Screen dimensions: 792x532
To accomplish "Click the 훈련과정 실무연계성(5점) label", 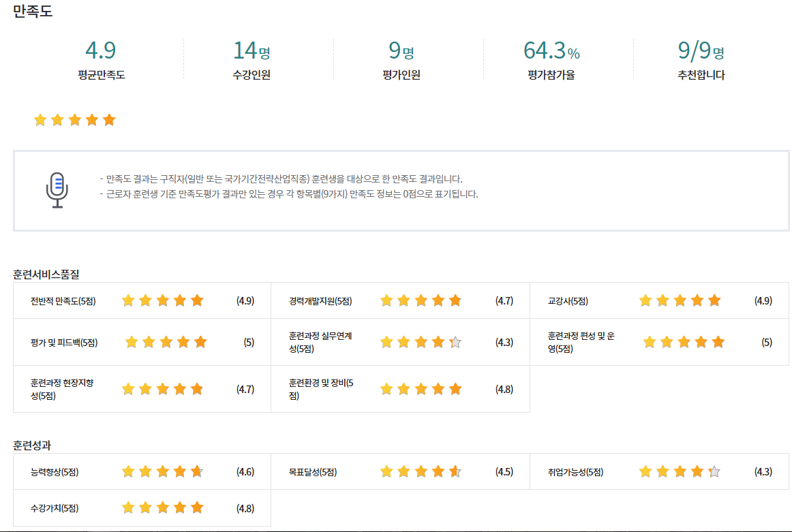I will tap(320, 342).
